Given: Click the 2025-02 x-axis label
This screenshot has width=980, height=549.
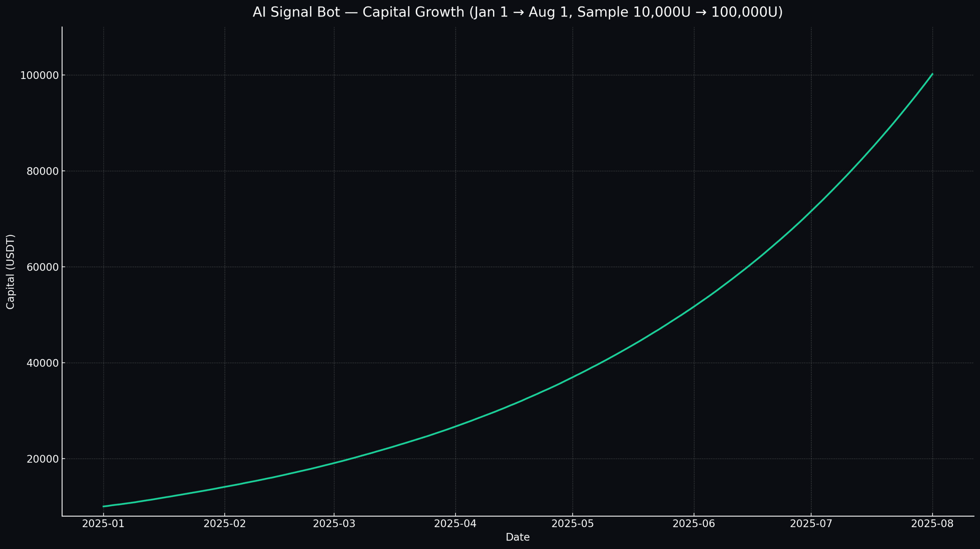Looking at the screenshot, I should (x=225, y=524).
